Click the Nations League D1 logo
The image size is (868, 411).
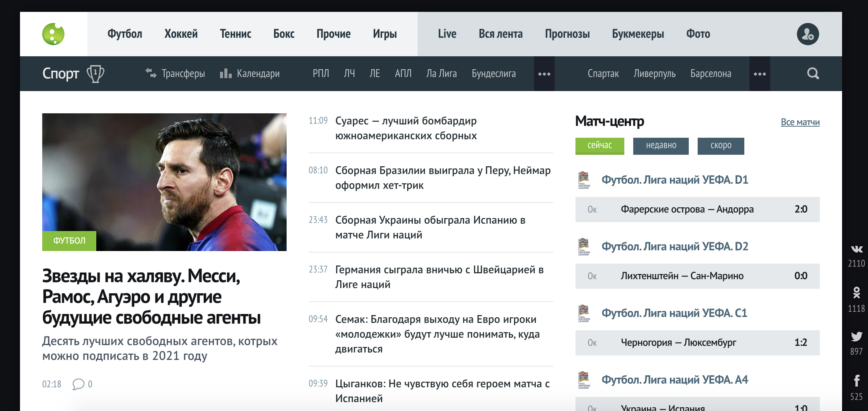click(584, 180)
